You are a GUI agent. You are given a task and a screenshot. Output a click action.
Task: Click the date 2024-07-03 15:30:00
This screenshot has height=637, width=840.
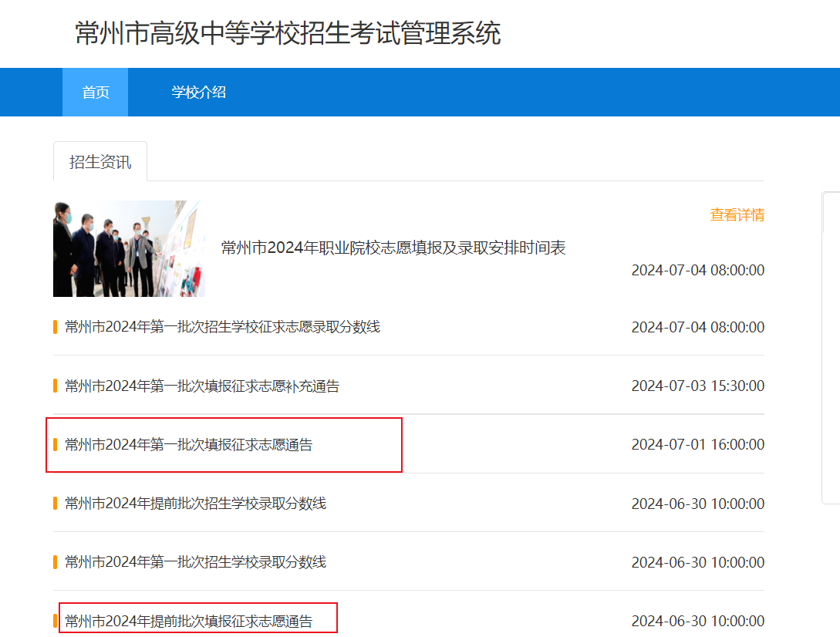click(x=698, y=386)
